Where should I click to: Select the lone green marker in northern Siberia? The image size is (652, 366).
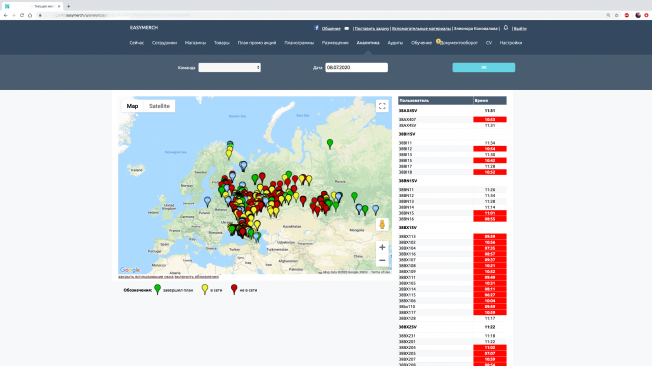click(x=330, y=144)
